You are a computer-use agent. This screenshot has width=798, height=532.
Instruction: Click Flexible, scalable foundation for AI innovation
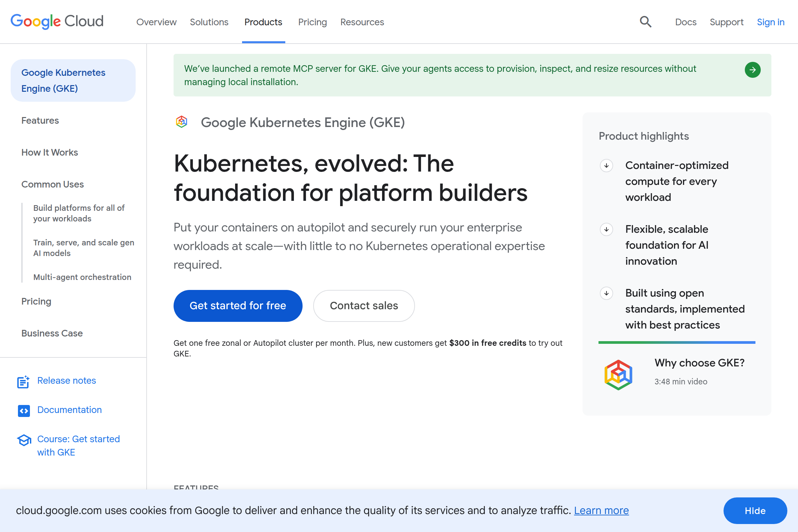tap(667, 245)
